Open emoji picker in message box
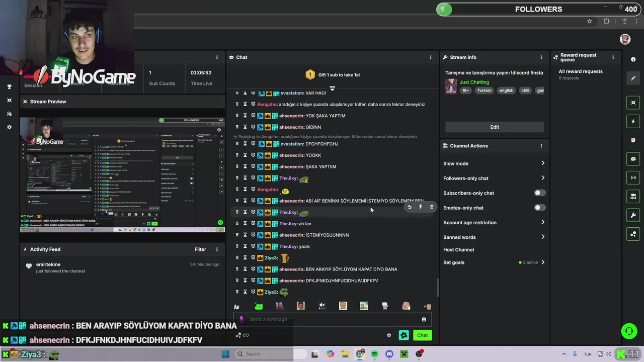The height and width of the screenshot is (362, 644). pyautogui.click(x=424, y=319)
